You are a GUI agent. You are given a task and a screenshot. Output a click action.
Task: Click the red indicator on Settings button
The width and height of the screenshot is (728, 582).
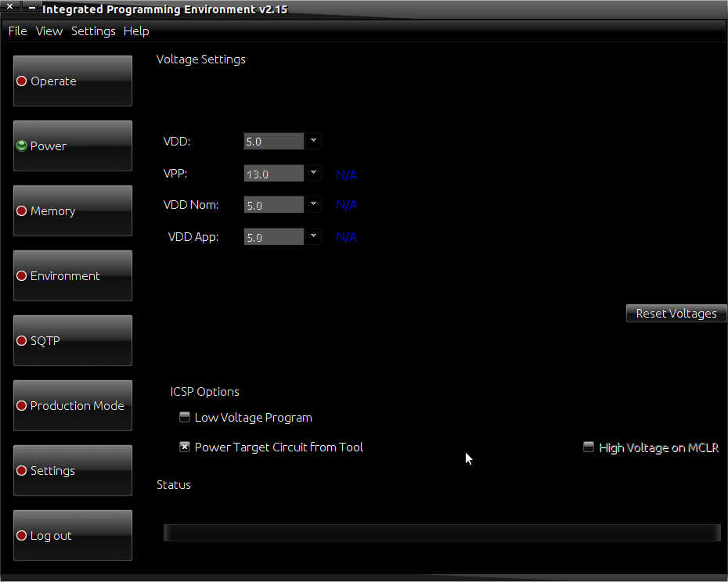[21, 471]
